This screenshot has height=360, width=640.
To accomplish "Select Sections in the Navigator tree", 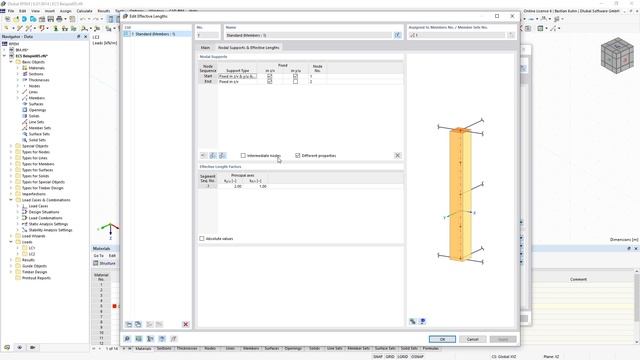I will 36,74.
